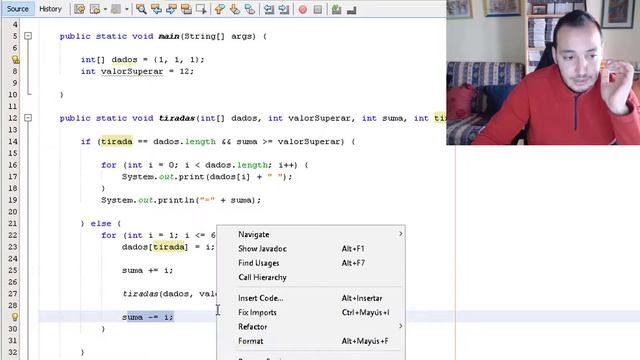Shift the selected line left
Screen dimensions: 640x360
(x=269, y=9)
